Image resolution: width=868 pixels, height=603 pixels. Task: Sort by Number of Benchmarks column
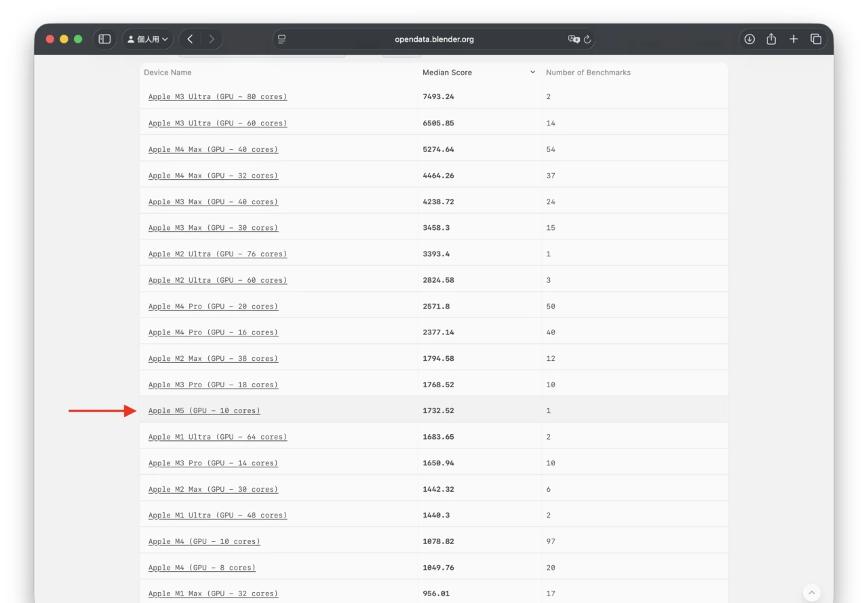coord(588,73)
